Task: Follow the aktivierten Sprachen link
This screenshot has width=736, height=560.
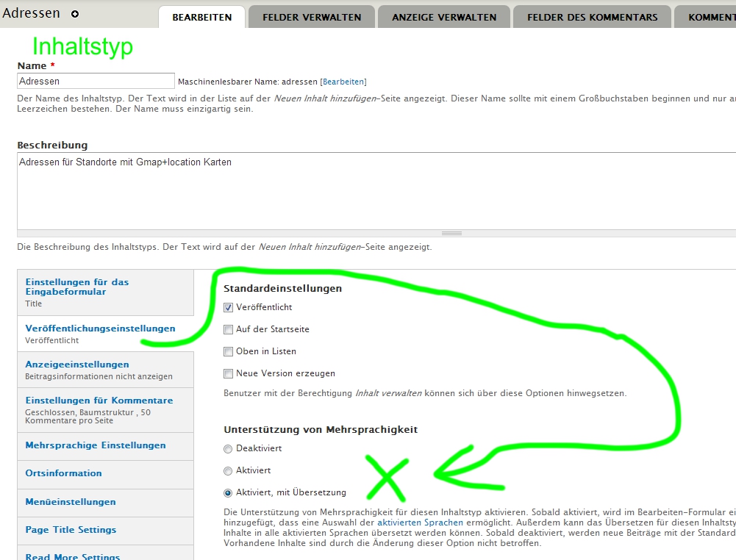Action: pos(420,523)
